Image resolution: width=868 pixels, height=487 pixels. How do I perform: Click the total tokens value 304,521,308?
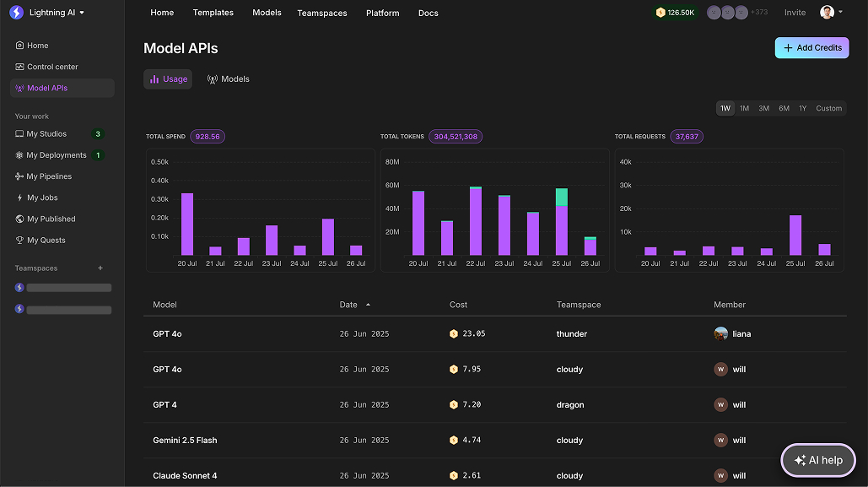(x=456, y=136)
